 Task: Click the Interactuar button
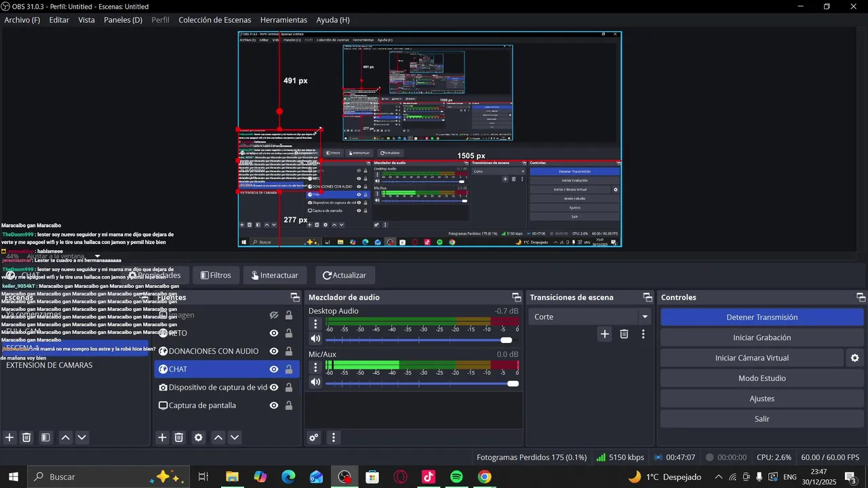pos(275,275)
